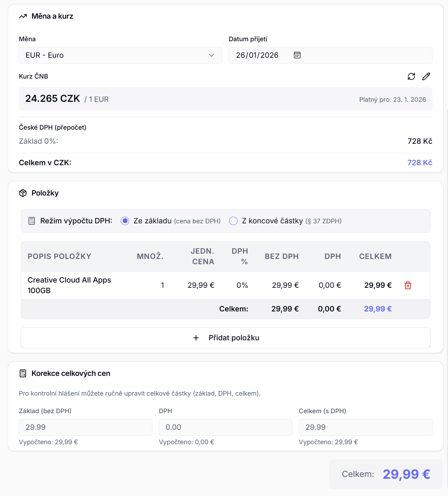Open the calendar picker in Datum přijetí
This screenshot has width=448, height=496.
(297, 55)
